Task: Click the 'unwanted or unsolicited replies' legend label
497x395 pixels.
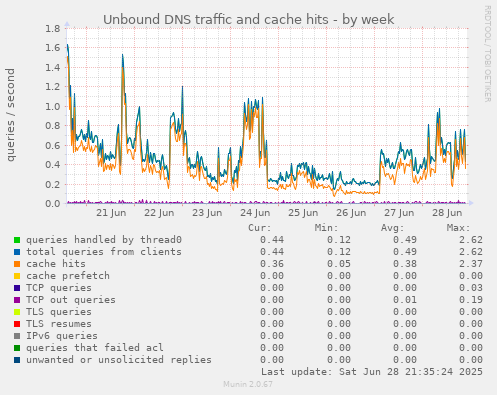Action: click(x=119, y=360)
